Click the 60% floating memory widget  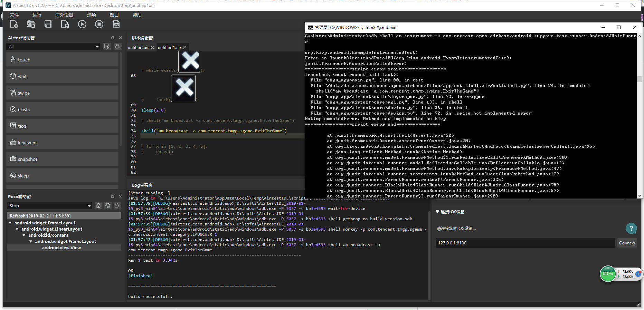coord(608,274)
